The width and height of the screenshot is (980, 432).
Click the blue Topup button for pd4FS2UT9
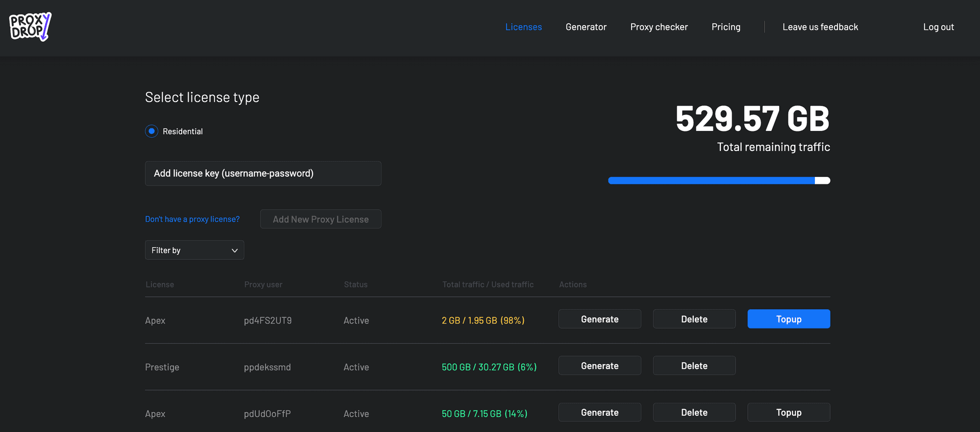789,319
